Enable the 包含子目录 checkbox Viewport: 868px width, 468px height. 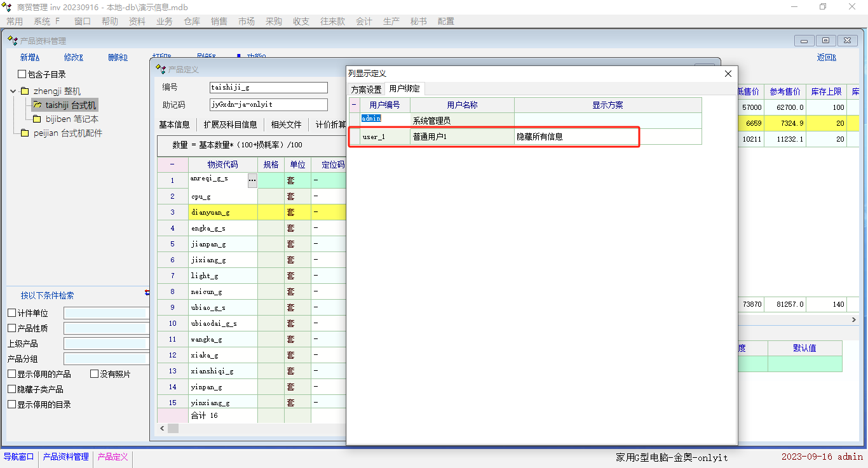(x=22, y=74)
